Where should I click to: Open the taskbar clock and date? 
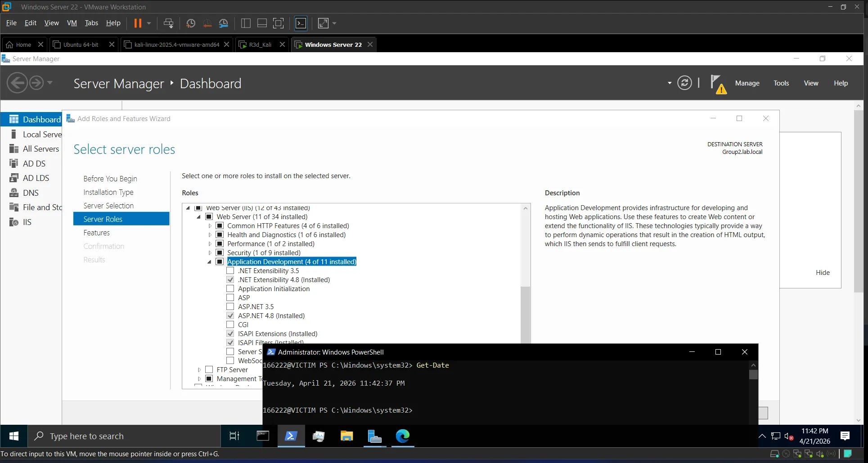click(x=814, y=436)
